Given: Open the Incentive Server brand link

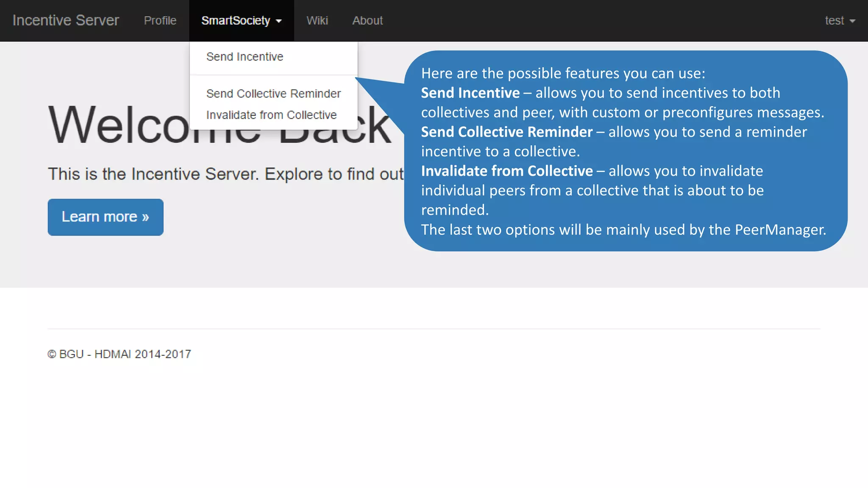Looking at the screenshot, I should (66, 20).
